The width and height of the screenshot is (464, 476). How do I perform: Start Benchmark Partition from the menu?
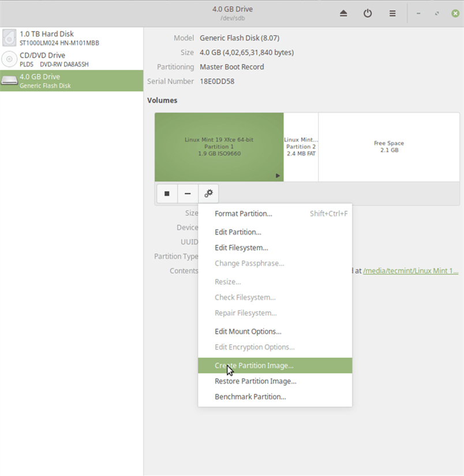tap(250, 396)
